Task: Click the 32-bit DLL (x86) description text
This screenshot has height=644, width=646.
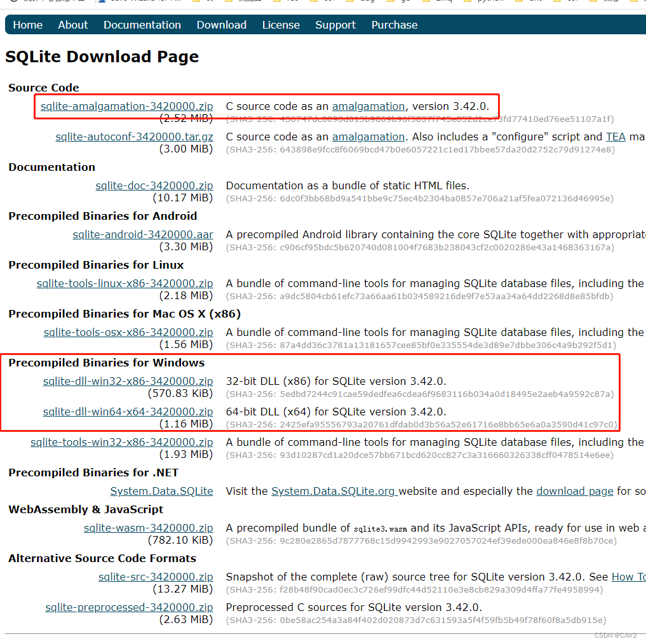Action: tap(336, 381)
